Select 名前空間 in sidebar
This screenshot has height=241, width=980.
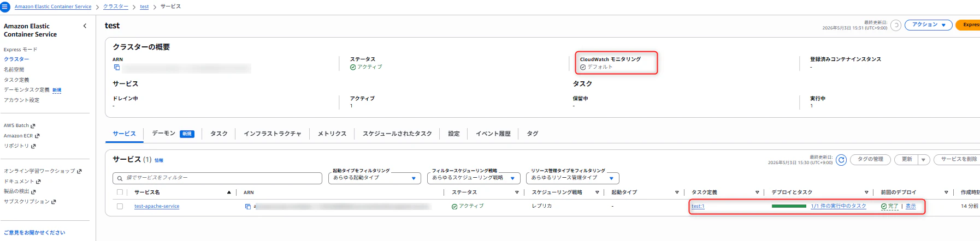pyautogui.click(x=14, y=70)
